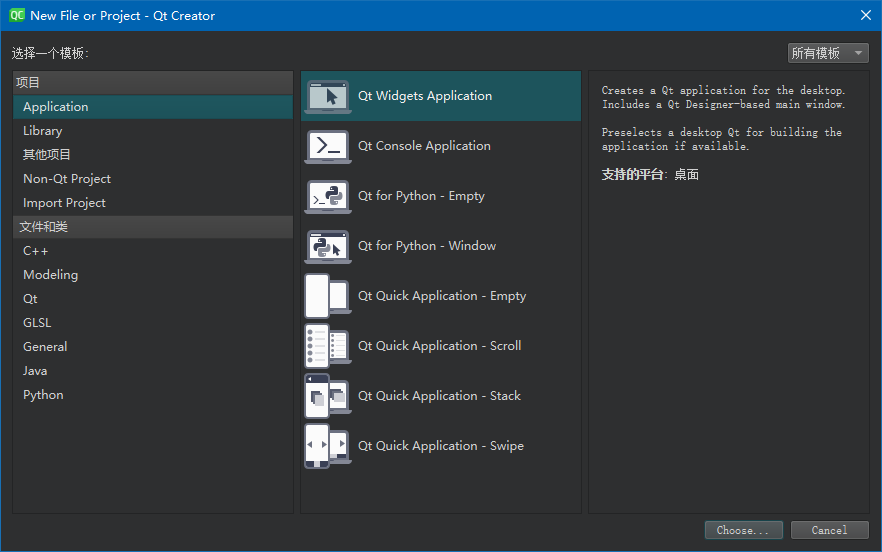Choose the Qt Widgets Application label

(x=425, y=96)
